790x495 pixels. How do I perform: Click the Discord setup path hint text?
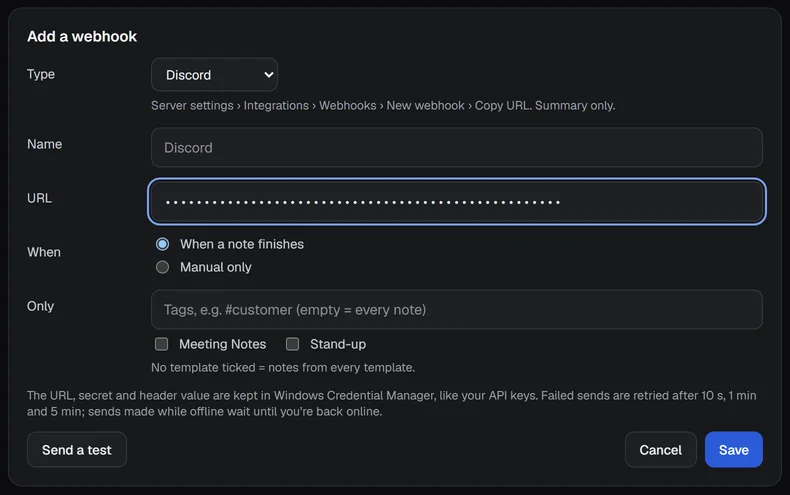click(383, 105)
